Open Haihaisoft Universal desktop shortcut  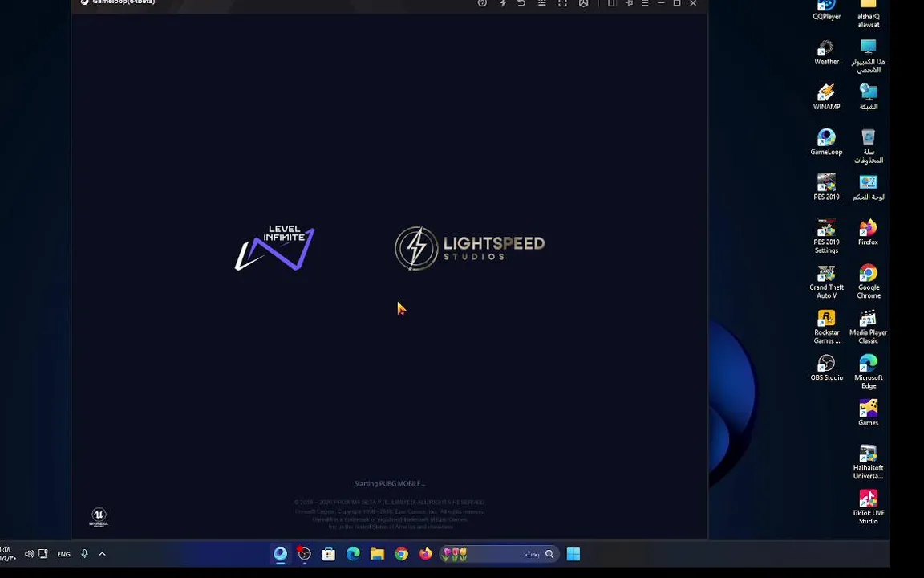pos(868,462)
